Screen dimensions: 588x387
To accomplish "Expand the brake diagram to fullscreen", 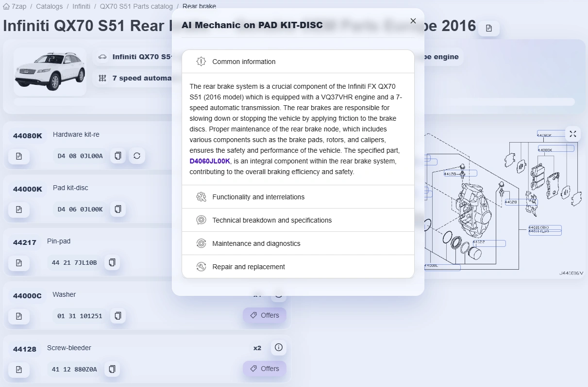I will click(573, 134).
